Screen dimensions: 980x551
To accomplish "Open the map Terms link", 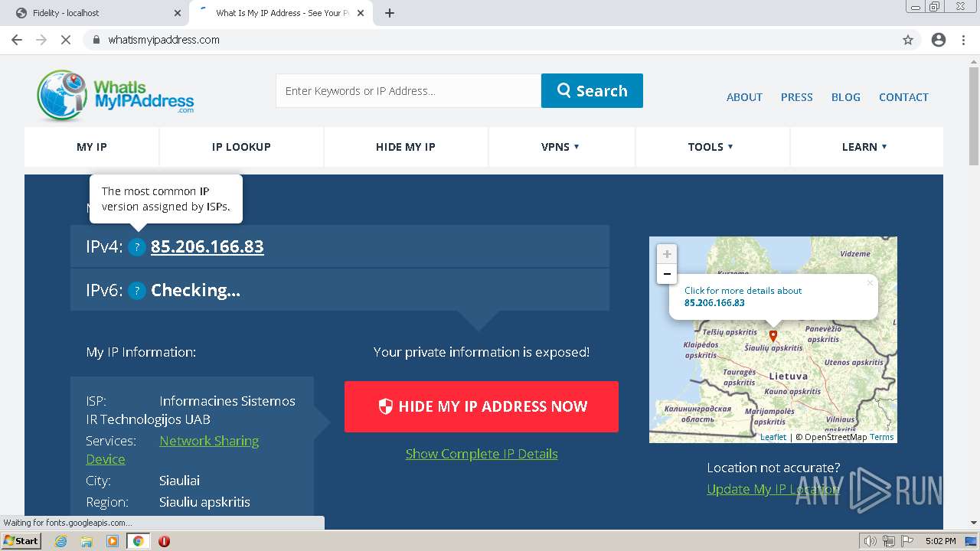I will [882, 437].
